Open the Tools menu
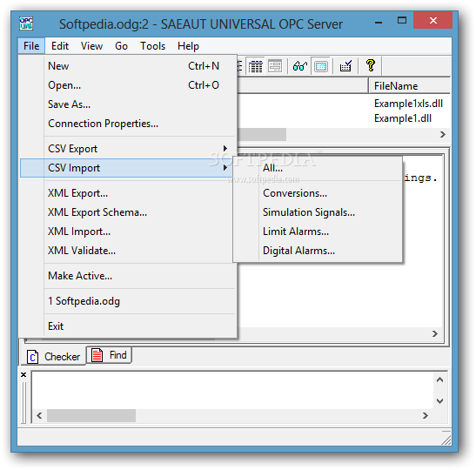The height and width of the screenshot is (470, 476). [152, 46]
